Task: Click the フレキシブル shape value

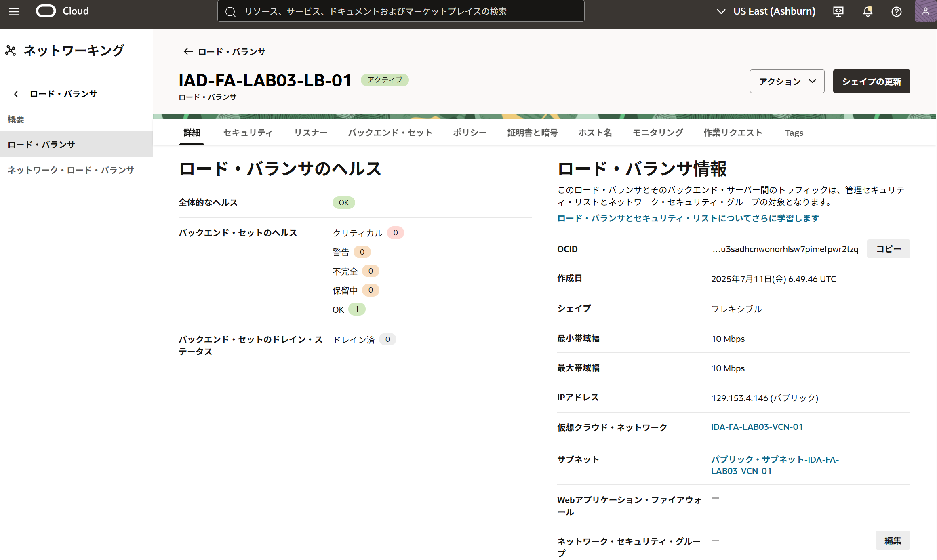Action: click(x=736, y=309)
